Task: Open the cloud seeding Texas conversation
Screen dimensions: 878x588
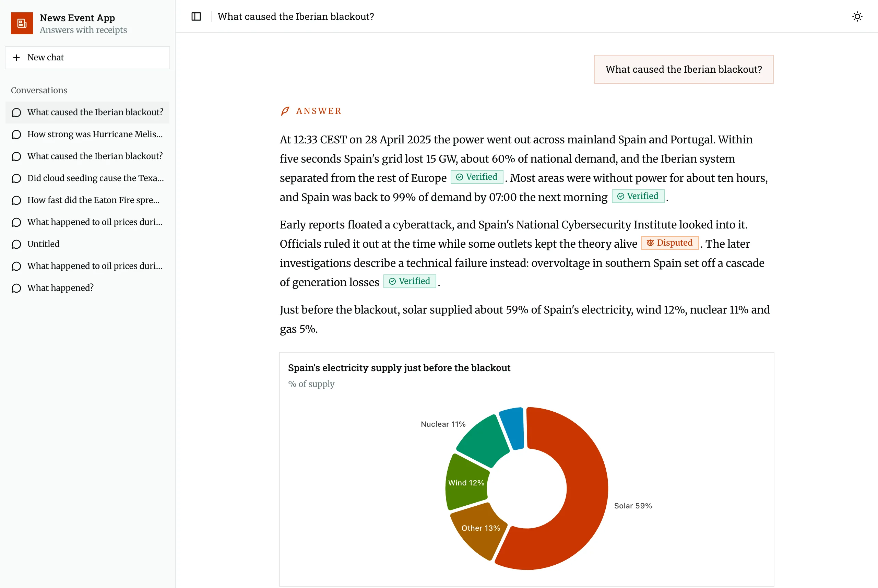Action: (x=87, y=178)
